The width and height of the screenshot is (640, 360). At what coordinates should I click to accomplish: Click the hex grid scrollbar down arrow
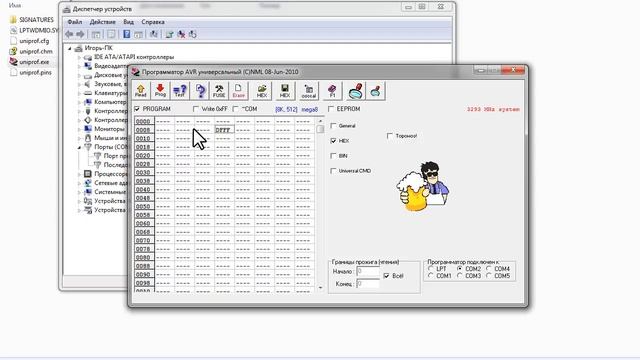coord(320,288)
